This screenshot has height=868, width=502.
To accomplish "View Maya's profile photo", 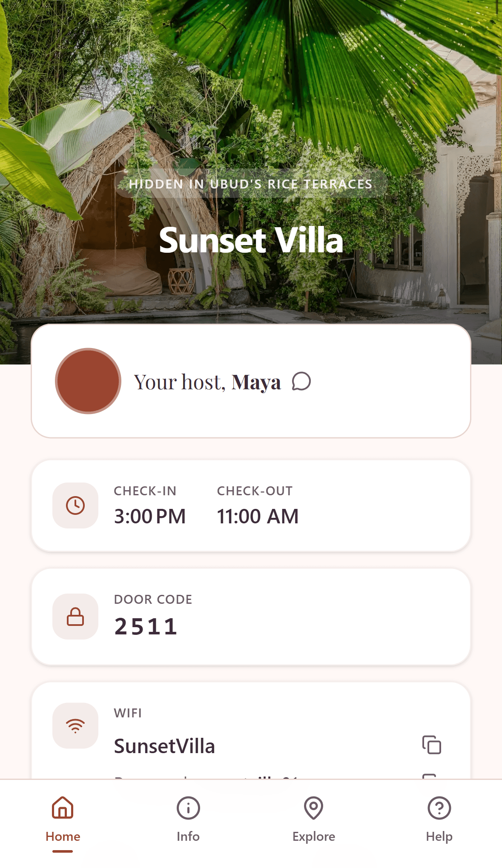I will click(x=88, y=381).
